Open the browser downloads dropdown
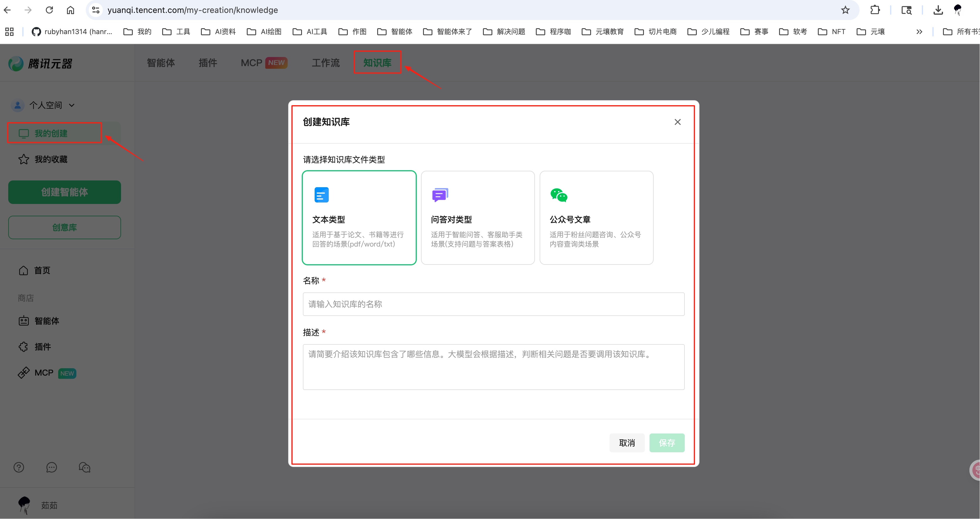This screenshot has width=980, height=519. pyautogui.click(x=938, y=10)
